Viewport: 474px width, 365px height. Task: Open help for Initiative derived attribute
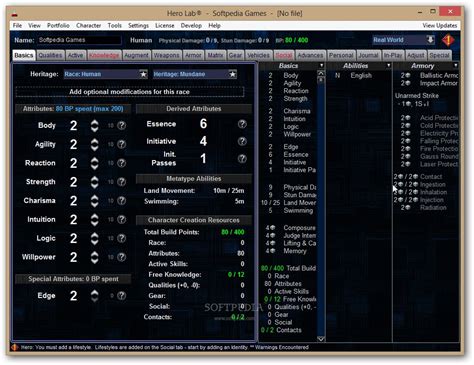tap(242, 141)
